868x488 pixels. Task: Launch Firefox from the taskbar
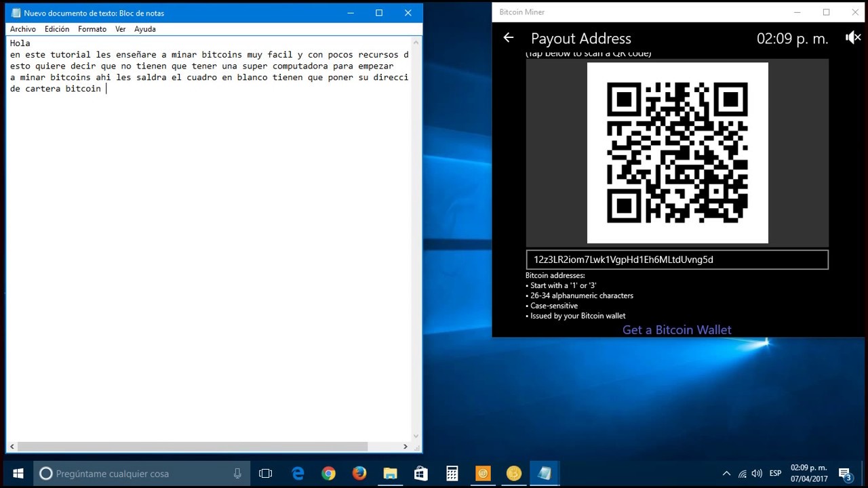[359, 473]
